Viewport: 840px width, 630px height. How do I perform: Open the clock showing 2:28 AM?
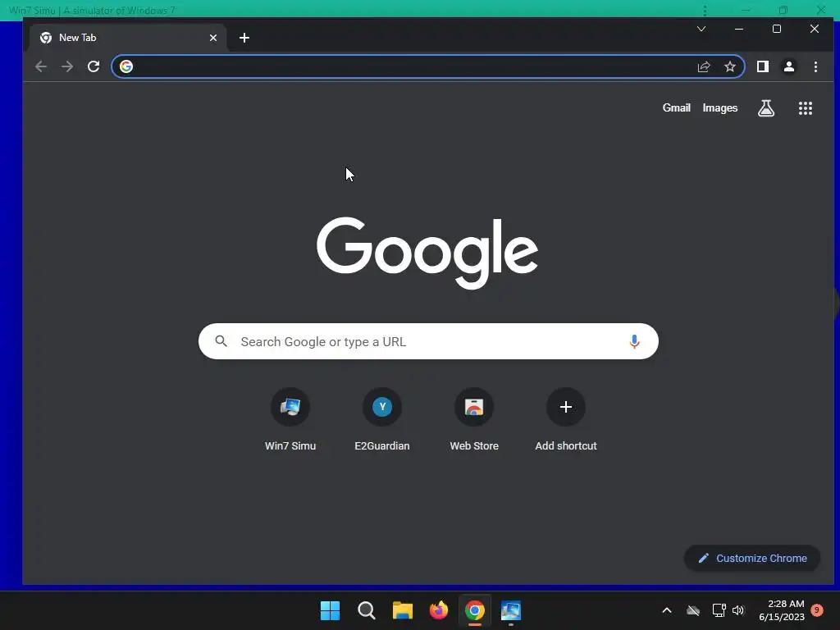pos(782,610)
